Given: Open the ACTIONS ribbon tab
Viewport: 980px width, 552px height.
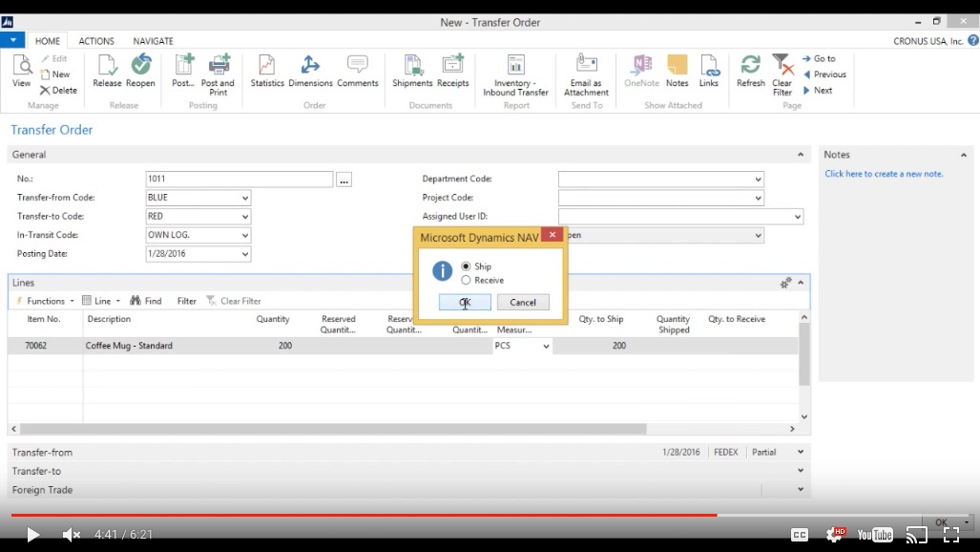Looking at the screenshot, I should point(96,41).
